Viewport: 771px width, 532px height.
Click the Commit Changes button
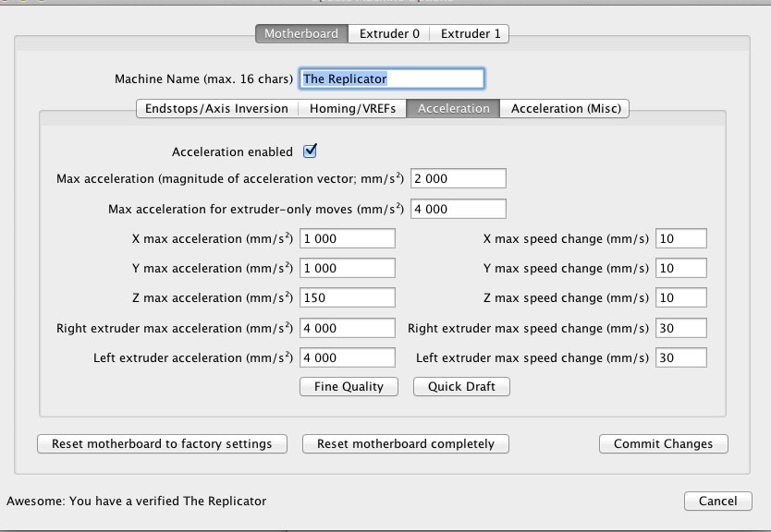[x=664, y=443]
